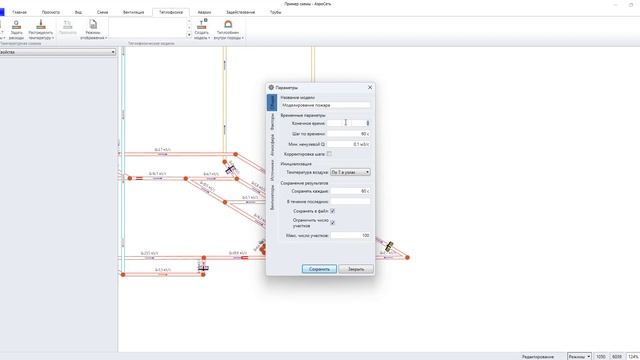This screenshot has height=360, width=640.
Task: Select the first blue vertical dialog tab
Action: 272,102
